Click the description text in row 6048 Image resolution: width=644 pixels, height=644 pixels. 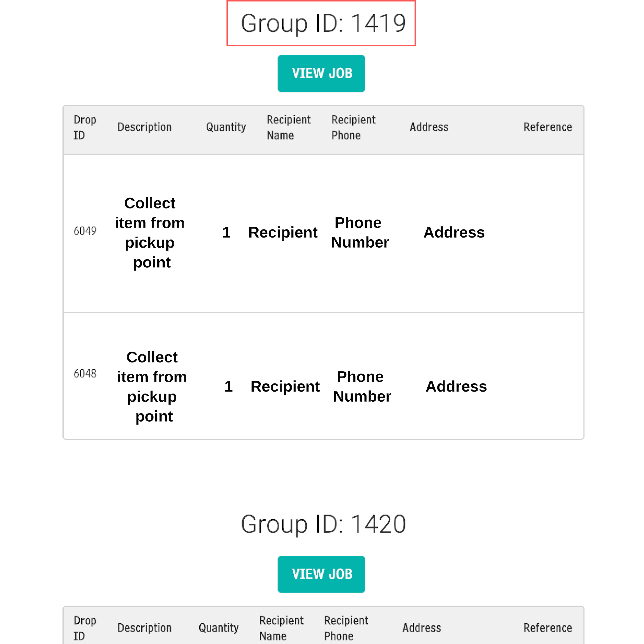coord(152,386)
